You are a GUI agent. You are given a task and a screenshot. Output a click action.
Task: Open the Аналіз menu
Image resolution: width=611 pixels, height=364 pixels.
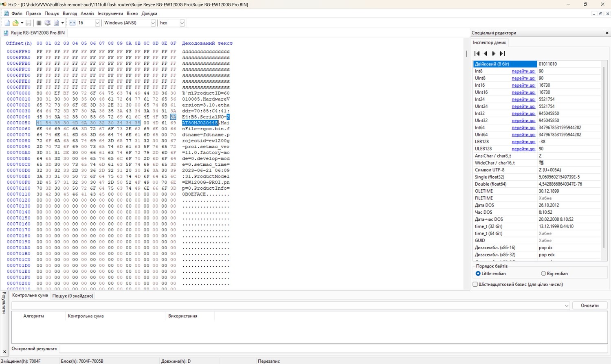click(x=87, y=13)
